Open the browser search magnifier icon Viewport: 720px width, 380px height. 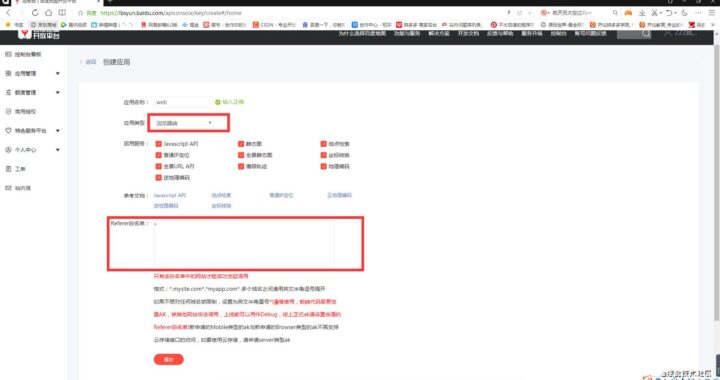tap(615, 13)
